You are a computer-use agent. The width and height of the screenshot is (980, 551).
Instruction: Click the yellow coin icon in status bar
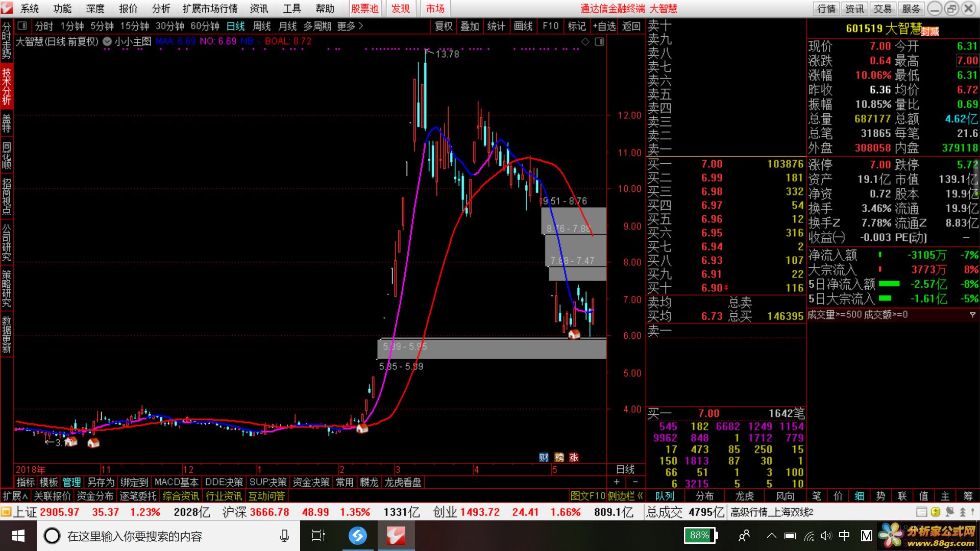click(x=935, y=512)
